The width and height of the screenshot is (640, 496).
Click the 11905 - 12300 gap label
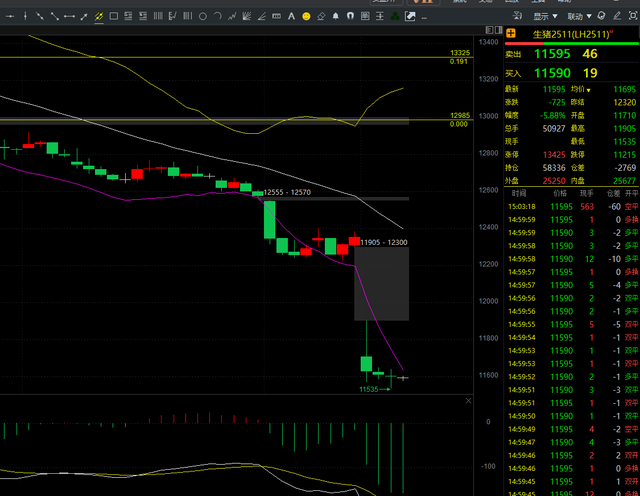pos(384,242)
